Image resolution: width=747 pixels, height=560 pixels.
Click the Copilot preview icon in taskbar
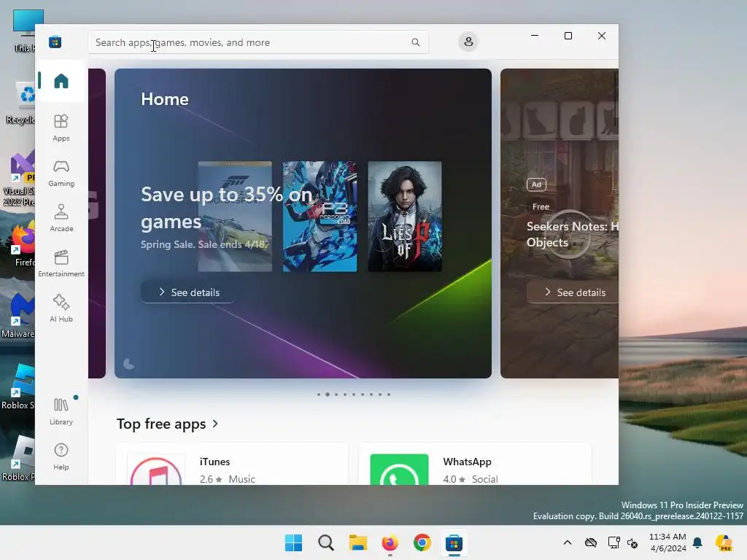(724, 542)
